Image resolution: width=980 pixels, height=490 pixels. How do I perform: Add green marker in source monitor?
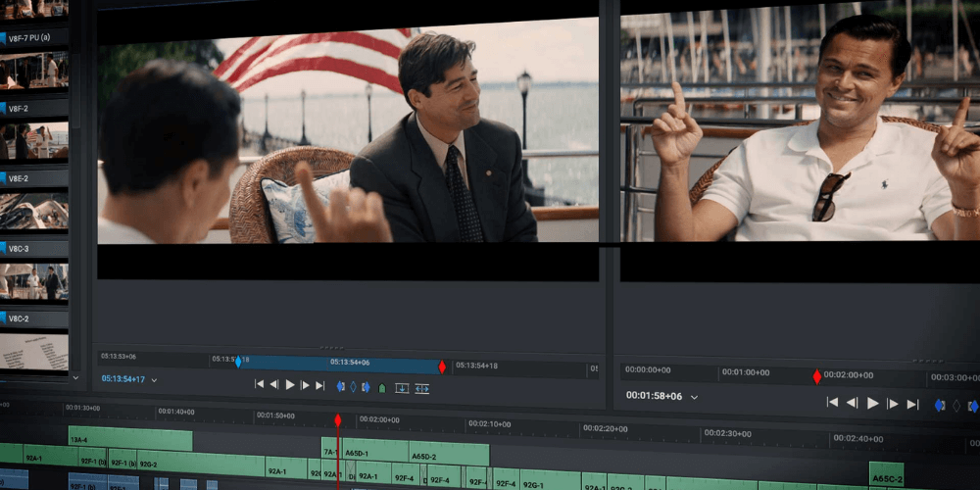[382, 388]
